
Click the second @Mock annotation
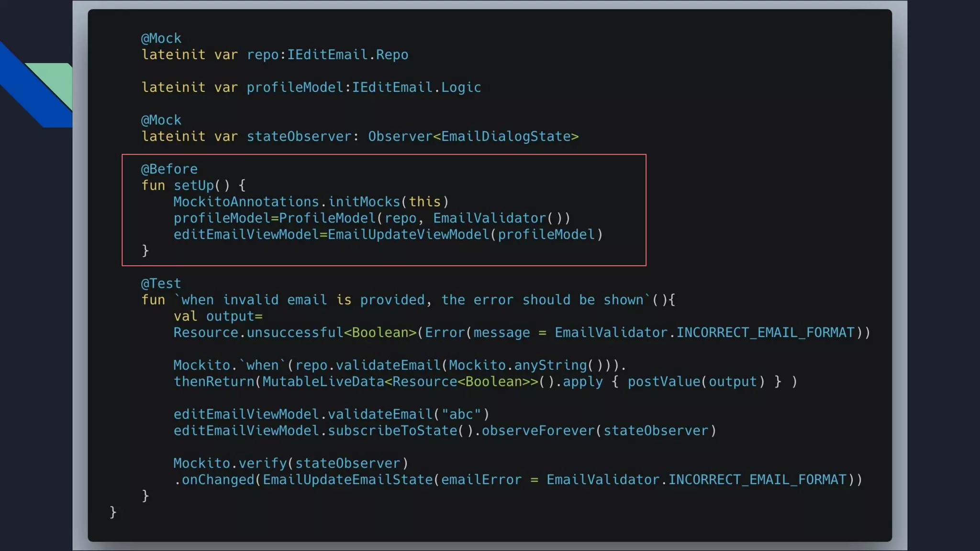click(161, 120)
